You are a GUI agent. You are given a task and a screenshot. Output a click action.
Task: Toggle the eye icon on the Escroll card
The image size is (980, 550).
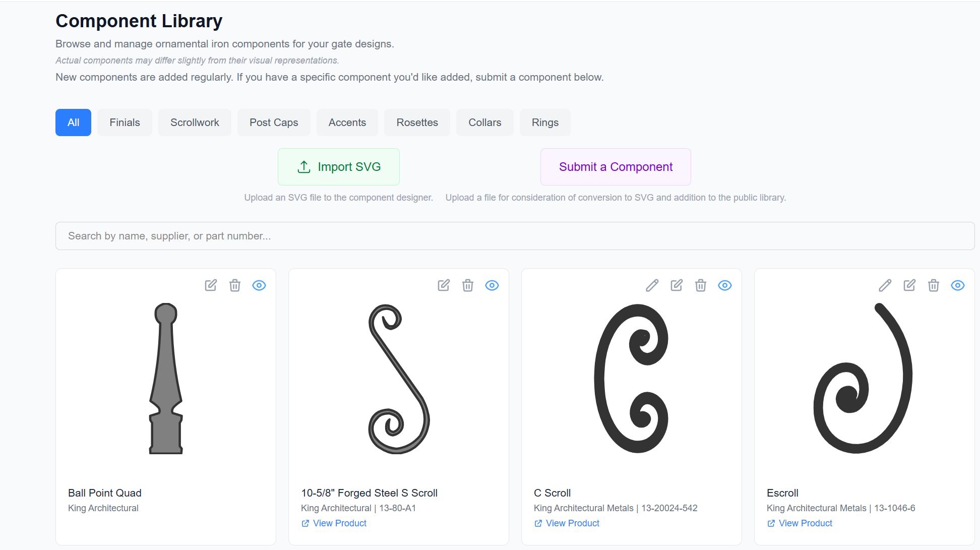[958, 285]
